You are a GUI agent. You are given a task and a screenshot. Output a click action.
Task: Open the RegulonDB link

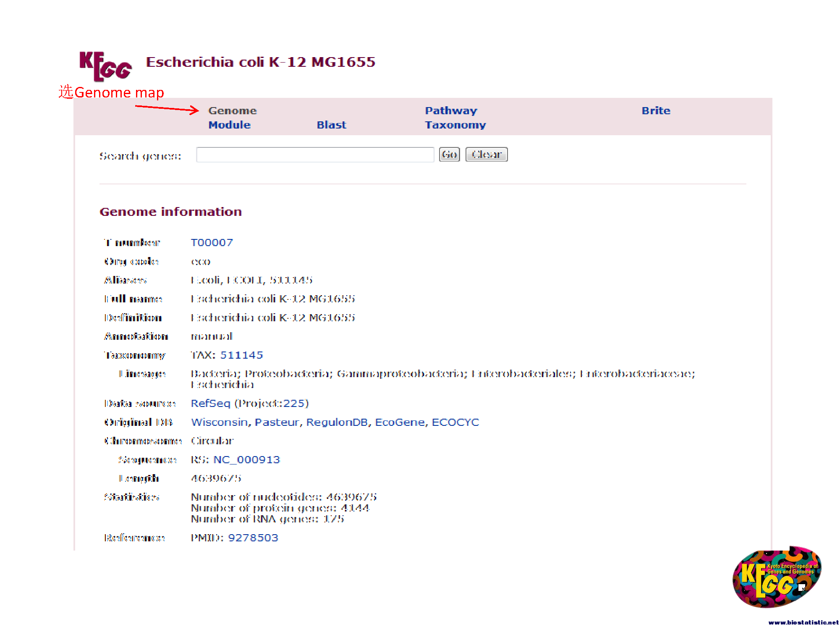tap(337, 422)
